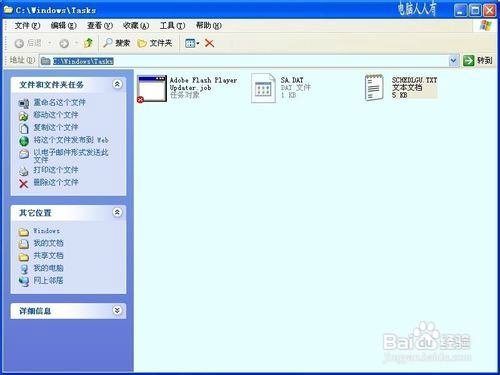Click the publish to Web globe icon
The width and height of the screenshot is (500, 375).
[24, 141]
